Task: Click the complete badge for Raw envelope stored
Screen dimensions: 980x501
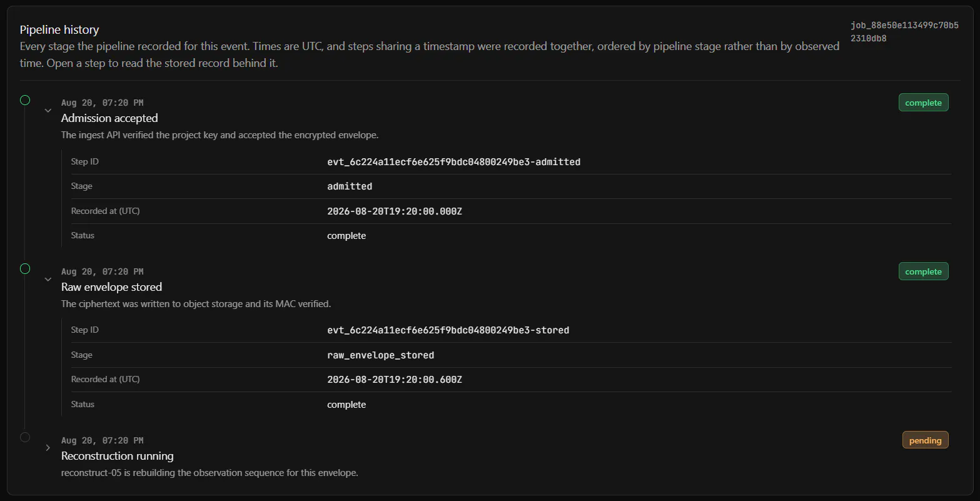Action: [923, 271]
